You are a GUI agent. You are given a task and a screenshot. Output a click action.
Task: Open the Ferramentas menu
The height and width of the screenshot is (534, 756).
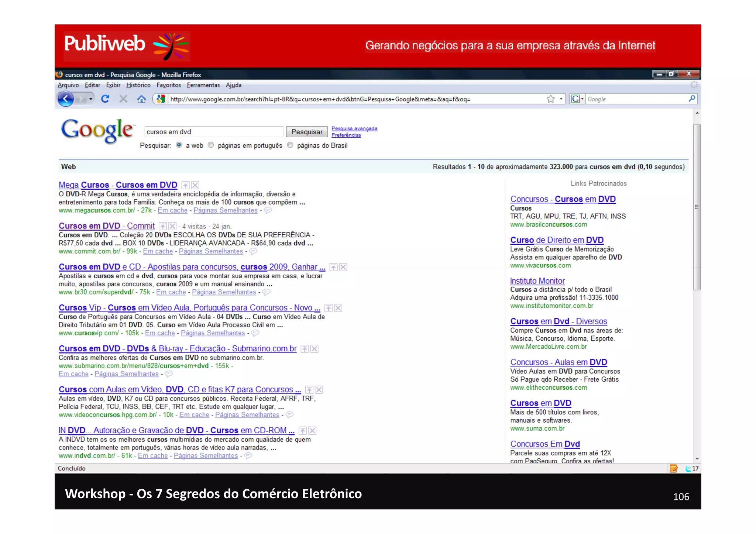(203, 85)
